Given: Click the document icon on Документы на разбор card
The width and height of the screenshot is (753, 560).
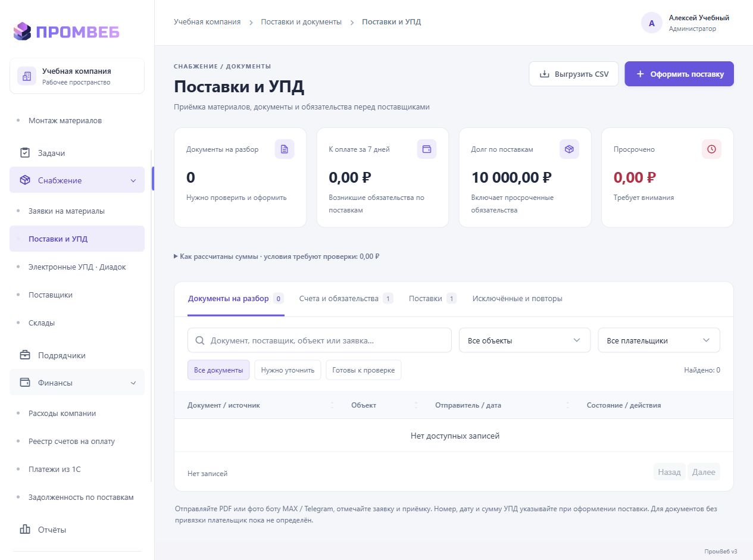Looking at the screenshot, I should [x=285, y=149].
